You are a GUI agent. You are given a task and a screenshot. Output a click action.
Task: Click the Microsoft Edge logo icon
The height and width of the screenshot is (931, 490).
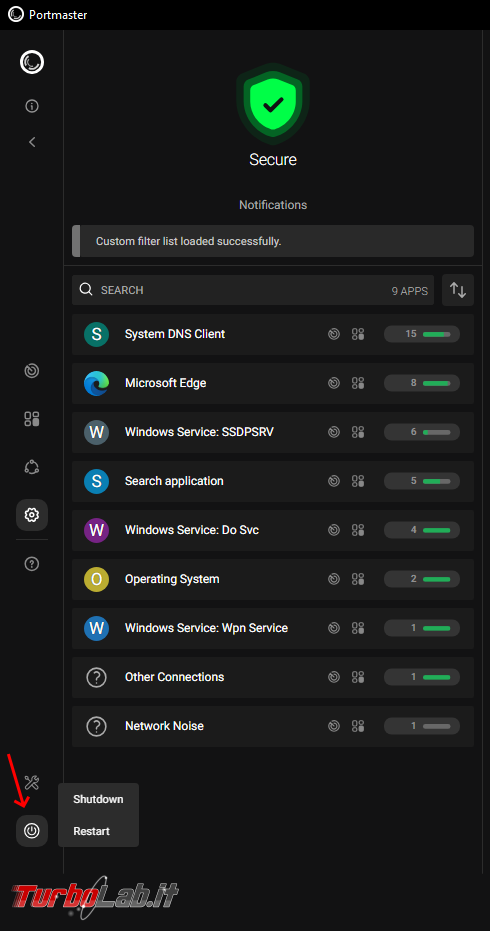tap(96, 383)
